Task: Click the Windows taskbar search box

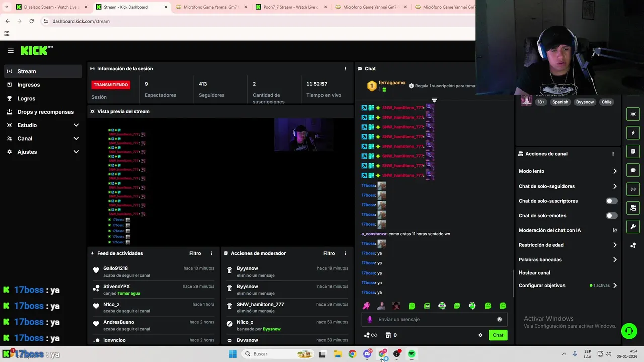Action: [x=277, y=354]
